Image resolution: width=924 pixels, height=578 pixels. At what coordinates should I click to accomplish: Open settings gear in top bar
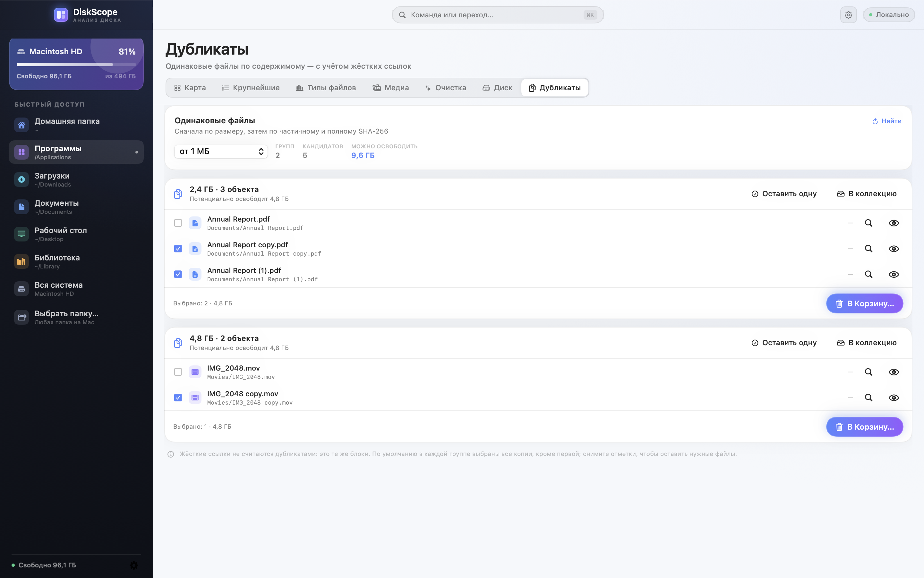point(848,15)
